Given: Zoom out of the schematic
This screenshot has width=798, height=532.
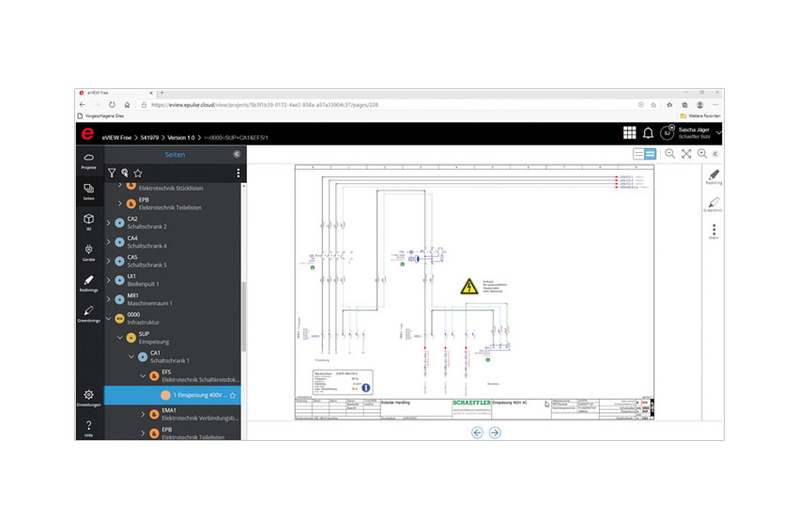Looking at the screenshot, I should click(670, 154).
